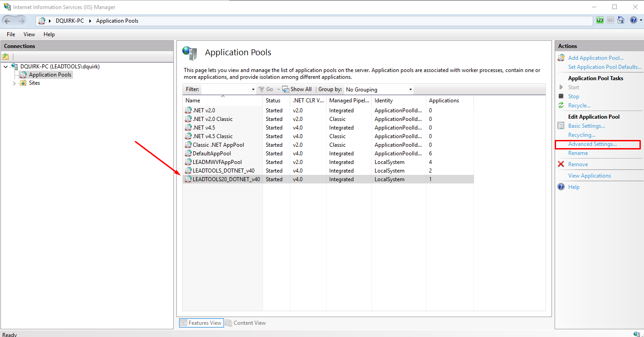
Task: Click inside the Filter input field
Action: (x=226, y=89)
